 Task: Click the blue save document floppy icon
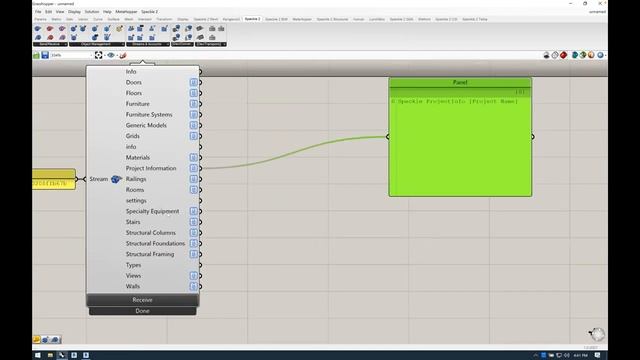[45, 55]
